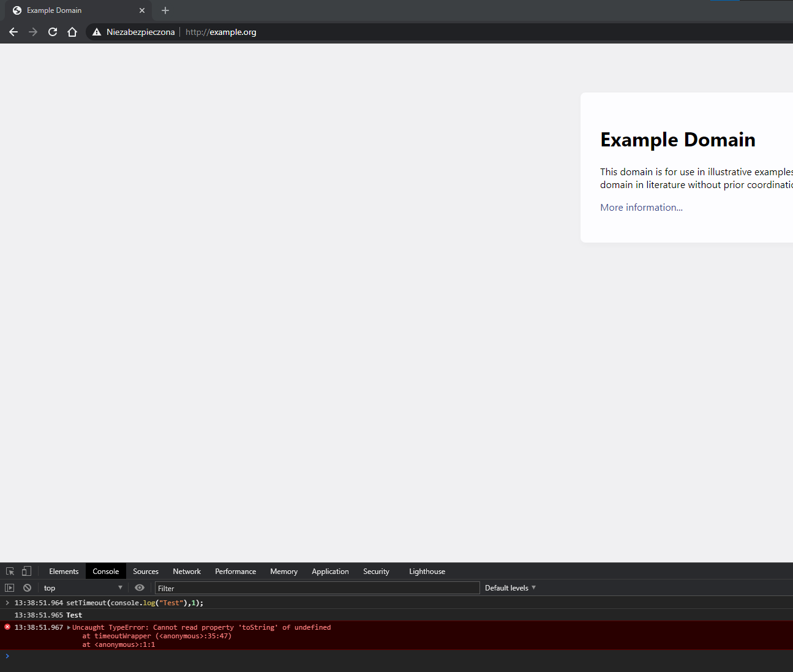Screen dimensions: 793x672
Task: Navigate back using the browser arrow
Action: click(13, 32)
